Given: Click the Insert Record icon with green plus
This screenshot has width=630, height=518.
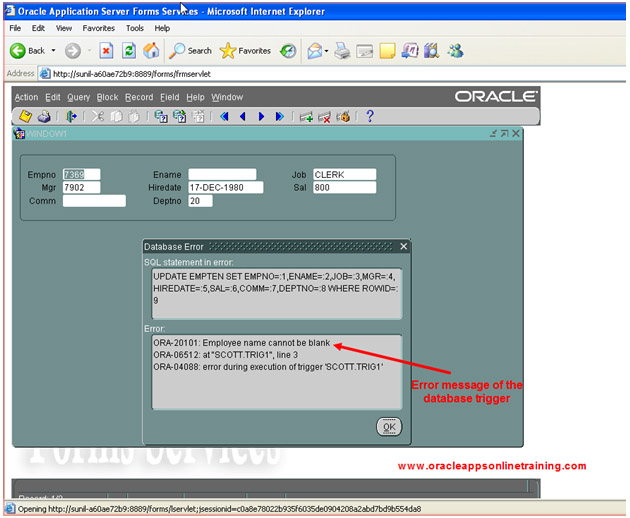Looking at the screenshot, I should (306, 117).
